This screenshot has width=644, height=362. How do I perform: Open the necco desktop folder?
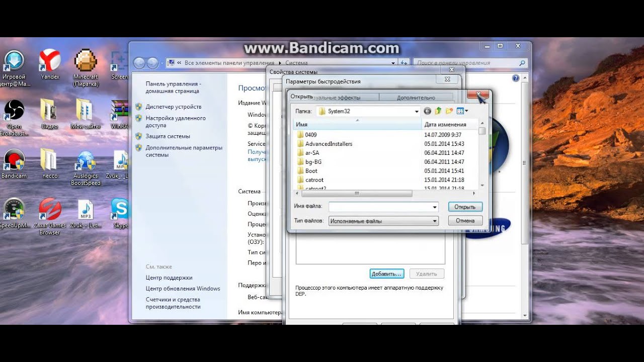coord(49,164)
